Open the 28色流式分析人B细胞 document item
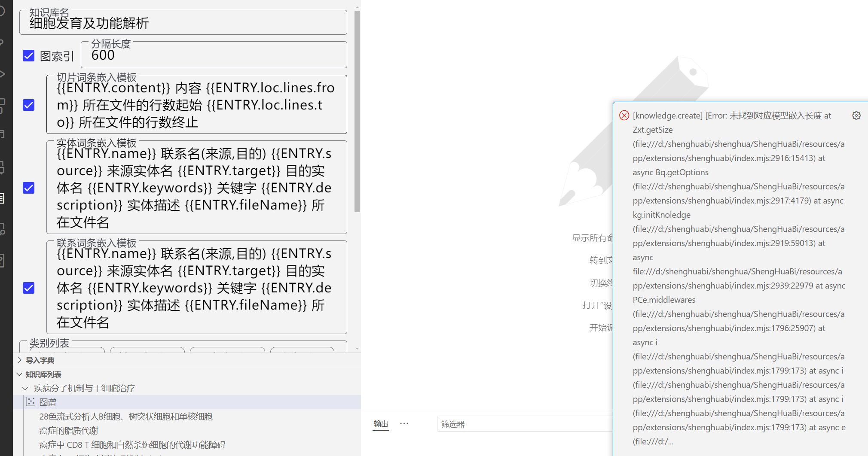 coord(125,416)
